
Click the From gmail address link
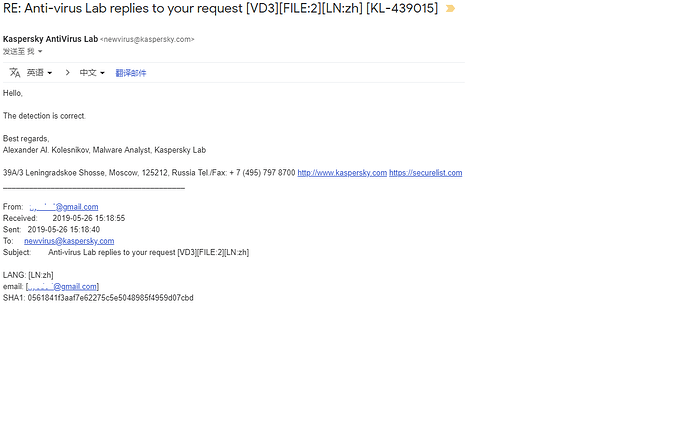63,207
